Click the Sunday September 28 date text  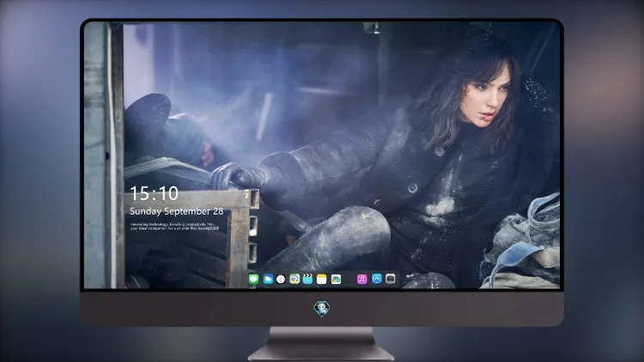(177, 211)
